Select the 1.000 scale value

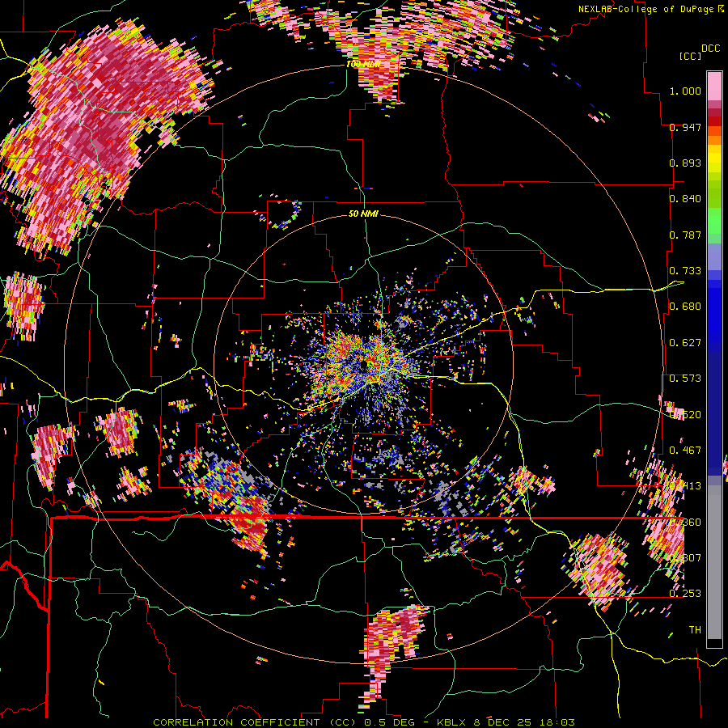pyautogui.click(x=685, y=91)
